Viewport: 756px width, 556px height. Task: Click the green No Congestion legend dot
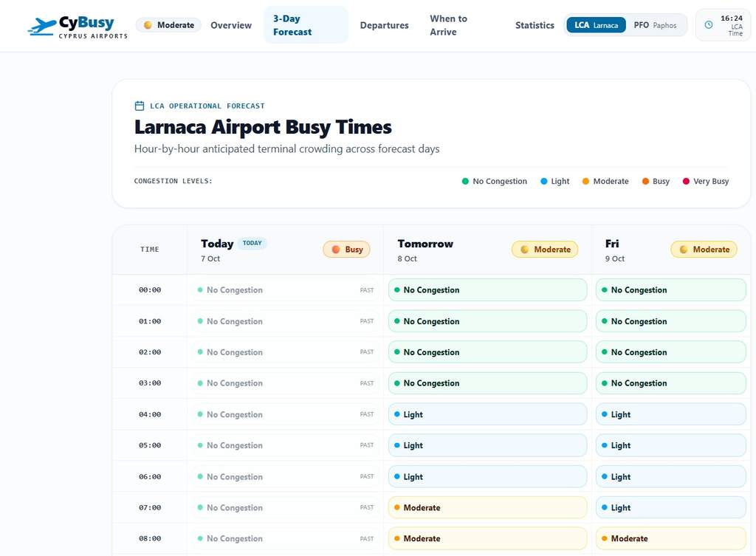(465, 182)
